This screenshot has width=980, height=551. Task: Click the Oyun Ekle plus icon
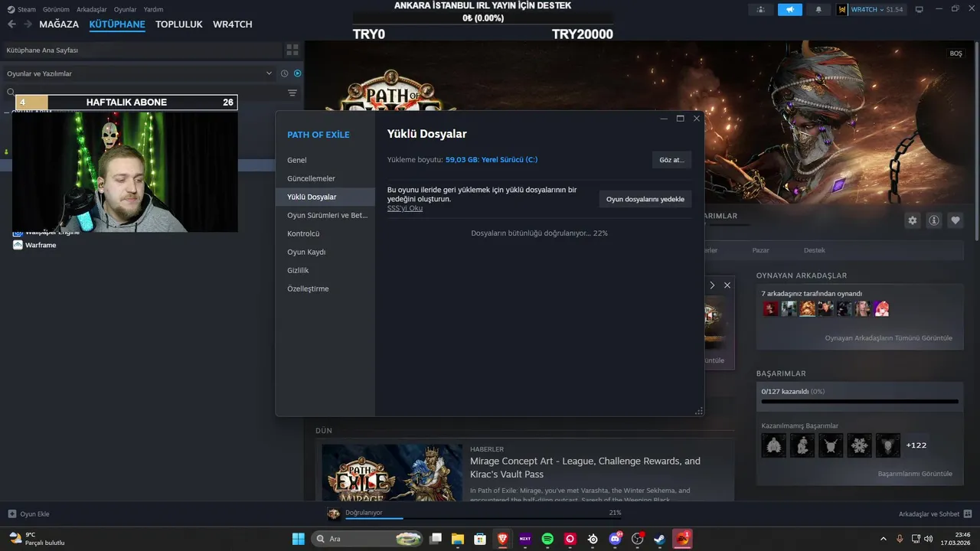click(x=11, y=514)
